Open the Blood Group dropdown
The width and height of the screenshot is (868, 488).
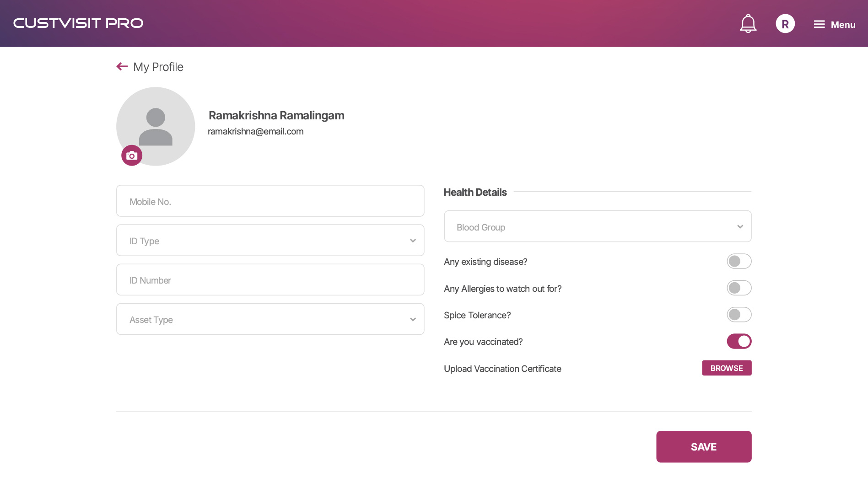(597, 227)
